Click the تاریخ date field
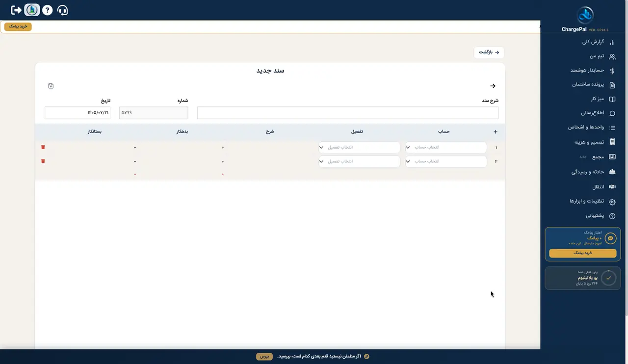The width and height of the screenshot is (628, 364). 78,113
